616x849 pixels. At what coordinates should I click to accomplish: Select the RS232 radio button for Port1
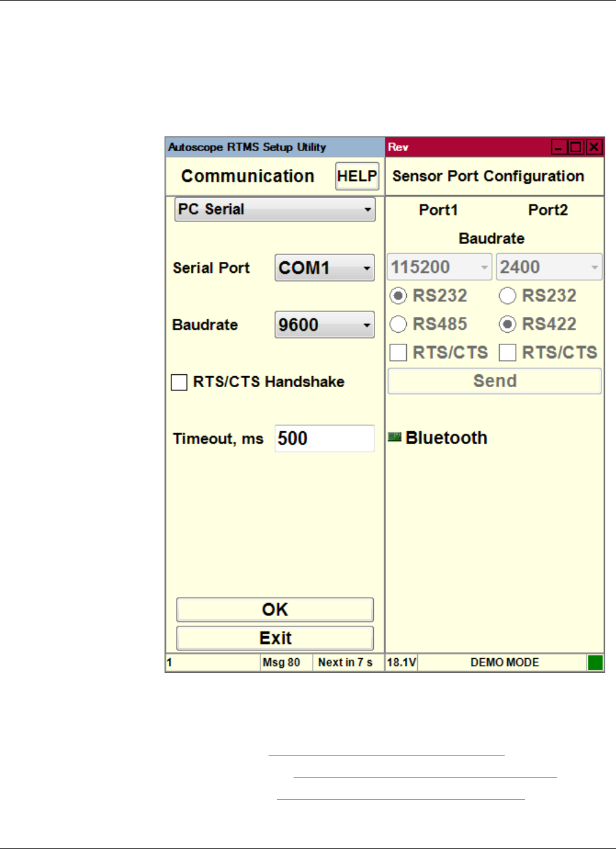tap(398, 296)
